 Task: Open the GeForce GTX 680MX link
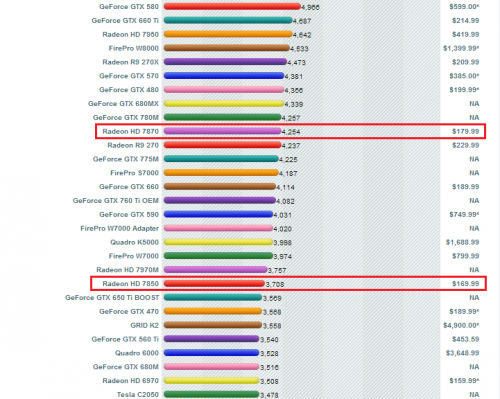123,104
